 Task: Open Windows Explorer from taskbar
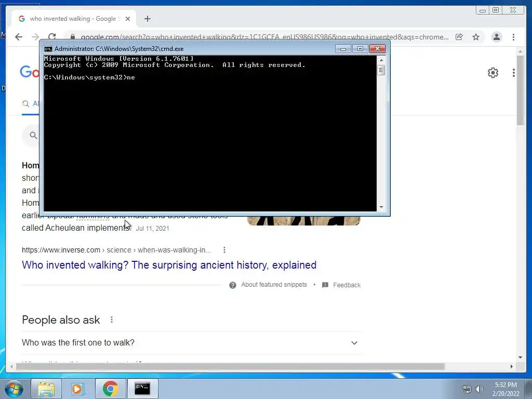pos(46,389)
